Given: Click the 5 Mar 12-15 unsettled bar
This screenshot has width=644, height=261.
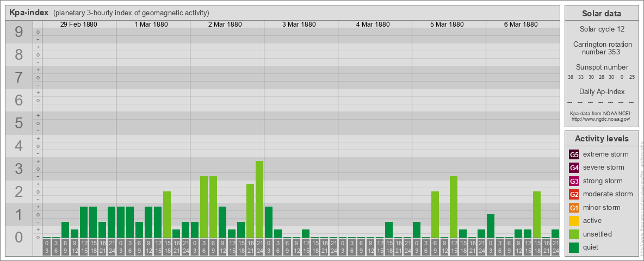Looking at the screenshot, I should tap(454, 207).
